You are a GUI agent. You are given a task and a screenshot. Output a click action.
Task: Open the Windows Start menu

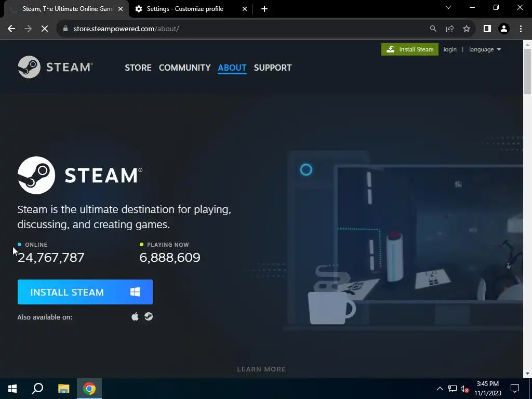(12, 389)
